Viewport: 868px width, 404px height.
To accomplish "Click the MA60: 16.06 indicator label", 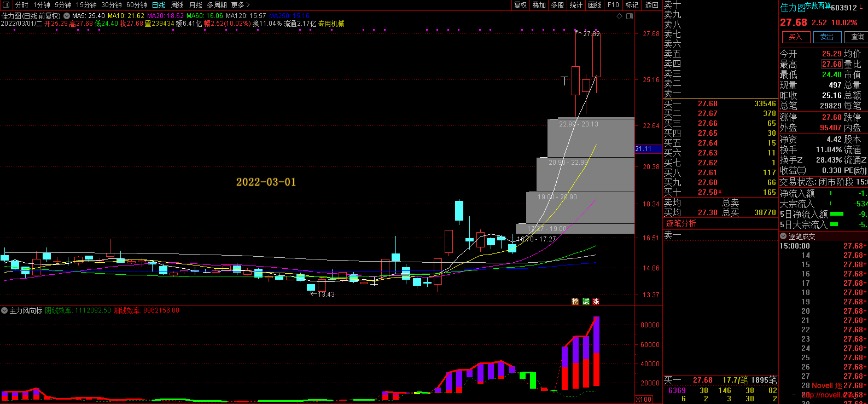I will click(x=205, y=16).
